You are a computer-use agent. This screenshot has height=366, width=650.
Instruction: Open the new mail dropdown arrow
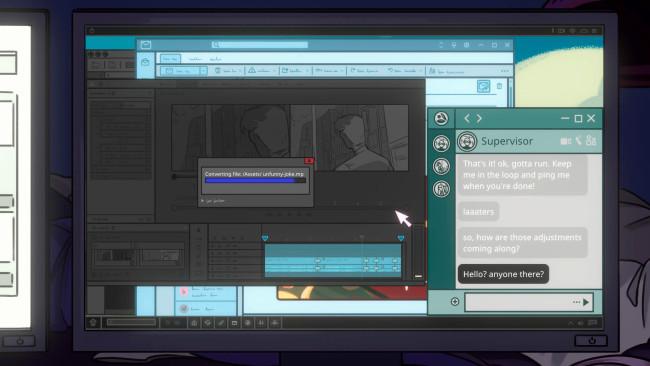click(x=204, y=71)
